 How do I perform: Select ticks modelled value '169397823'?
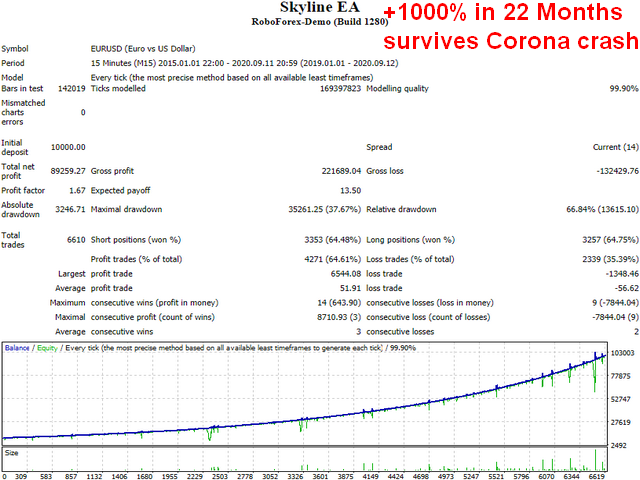tap(340, 89)
